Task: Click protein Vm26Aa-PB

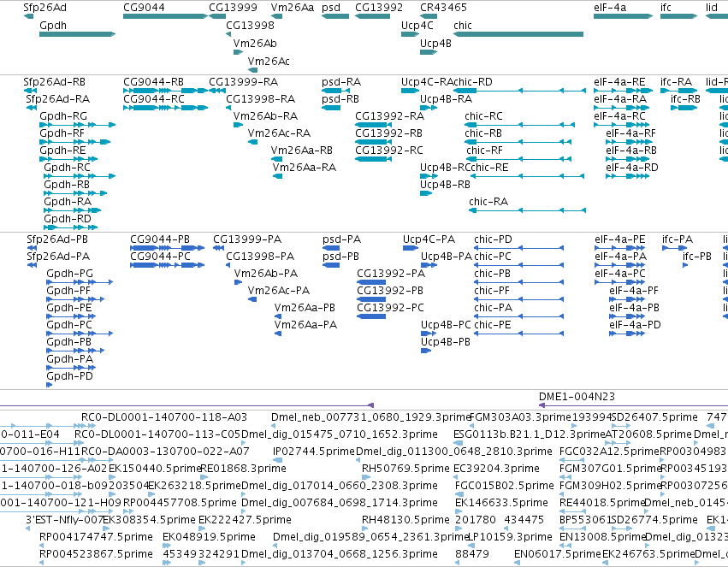Action: (x=278, y=316)
